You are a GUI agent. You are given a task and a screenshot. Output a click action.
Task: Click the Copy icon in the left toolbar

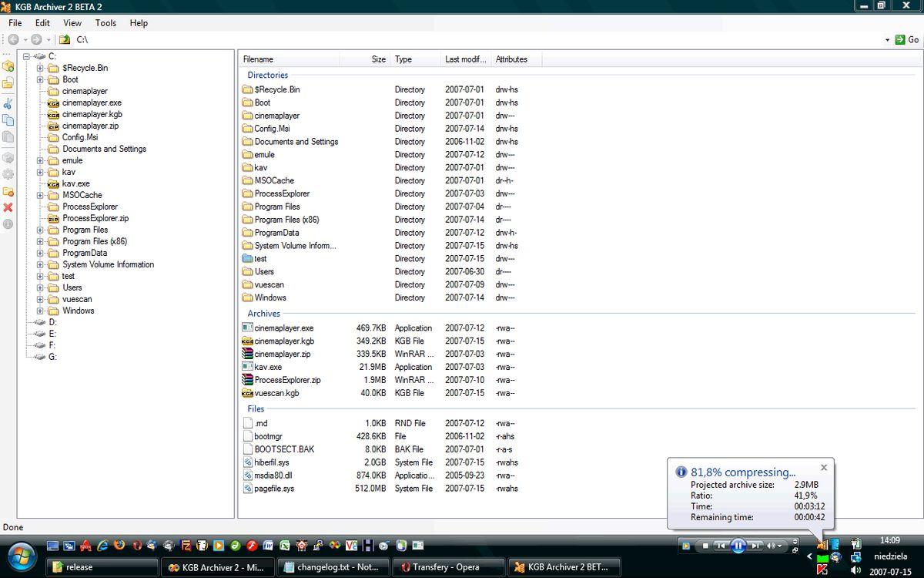8,120
